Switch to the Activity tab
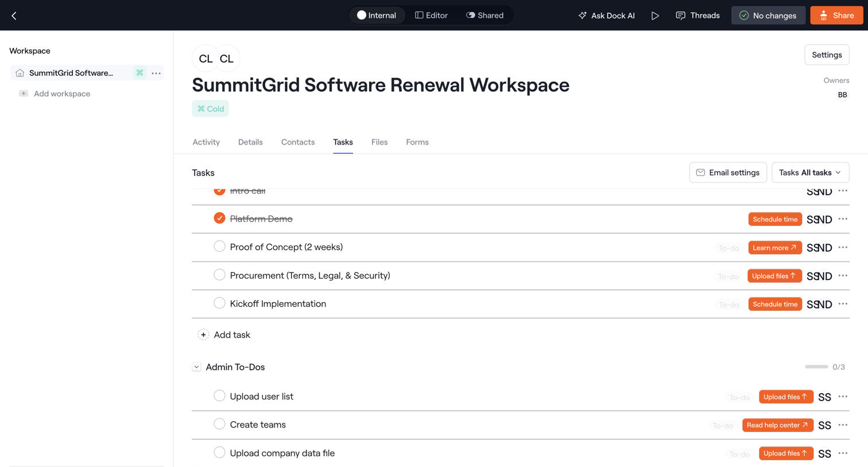868x467 pixels. pyautogui.click(x=206, y=142)
